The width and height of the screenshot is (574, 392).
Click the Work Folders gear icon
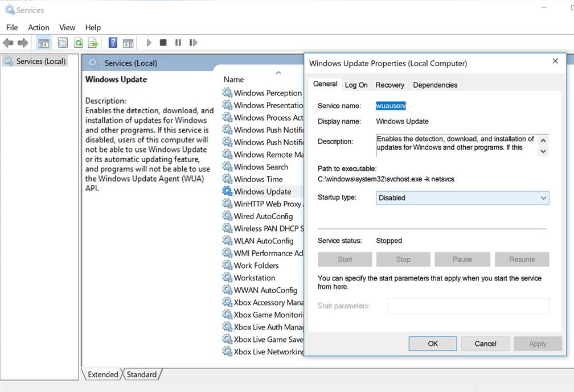[x=227, y=265]
